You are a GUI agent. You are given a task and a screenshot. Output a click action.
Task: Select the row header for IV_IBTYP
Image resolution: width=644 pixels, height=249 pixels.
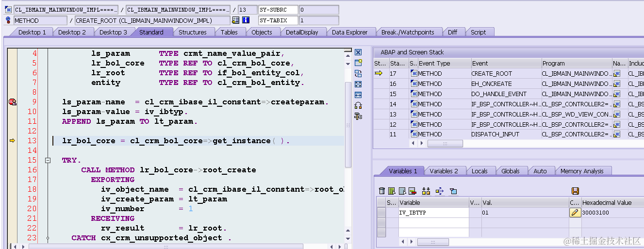click(x=381, y=213)
